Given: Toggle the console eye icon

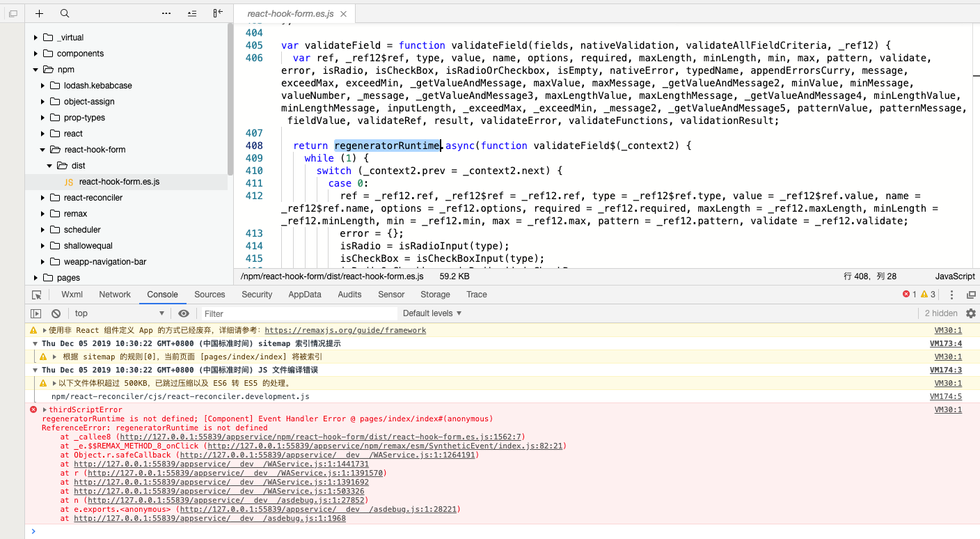Looking at the screenshot, I should click(184, 313).
